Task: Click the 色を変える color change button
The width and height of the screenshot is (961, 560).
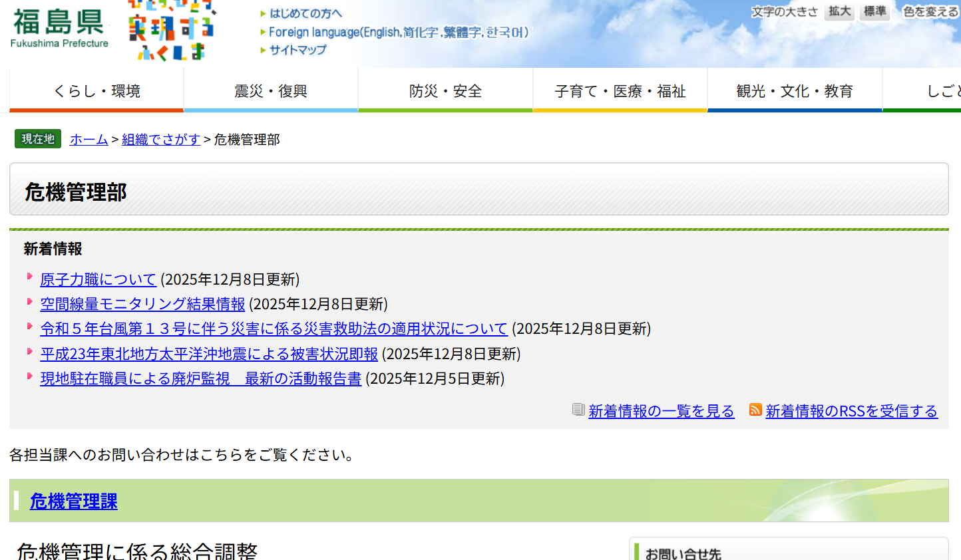Action: [x=930, y=12]
